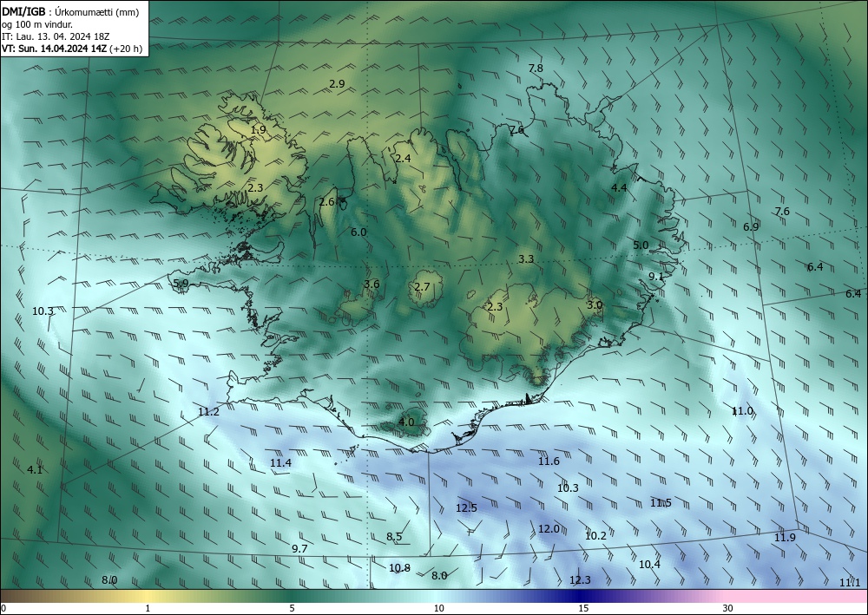Viewport: 868px width, 615px height.
Task: Click the 5.0 value on the map
Action: pos(641,245)
